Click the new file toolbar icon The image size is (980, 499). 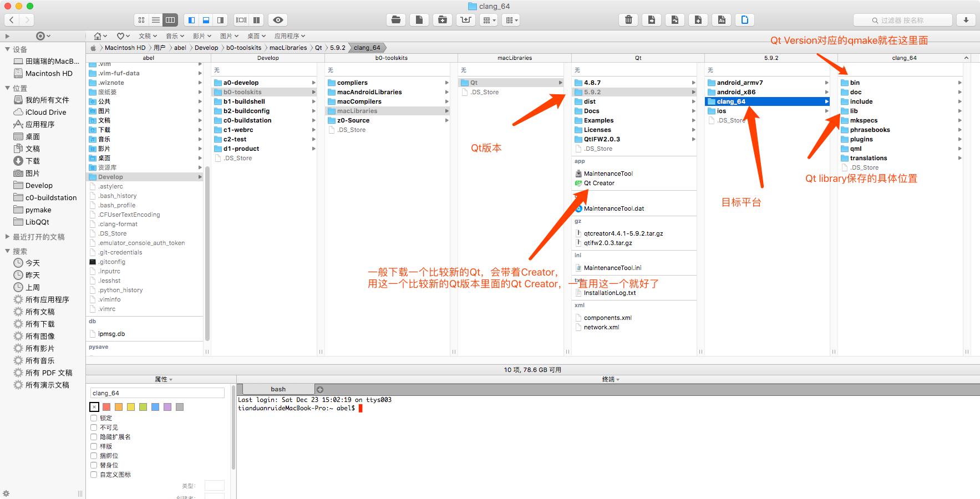(x=419, y=20)
